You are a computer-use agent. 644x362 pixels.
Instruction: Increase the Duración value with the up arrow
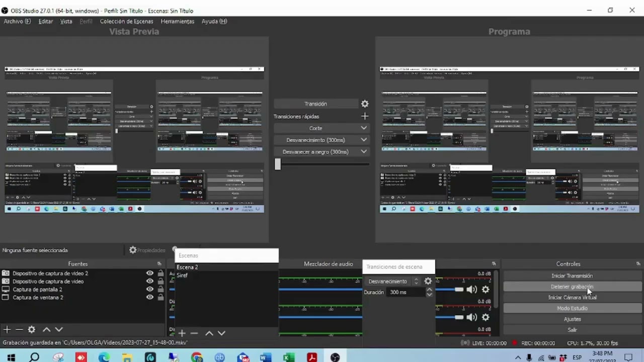coord(429,290)
